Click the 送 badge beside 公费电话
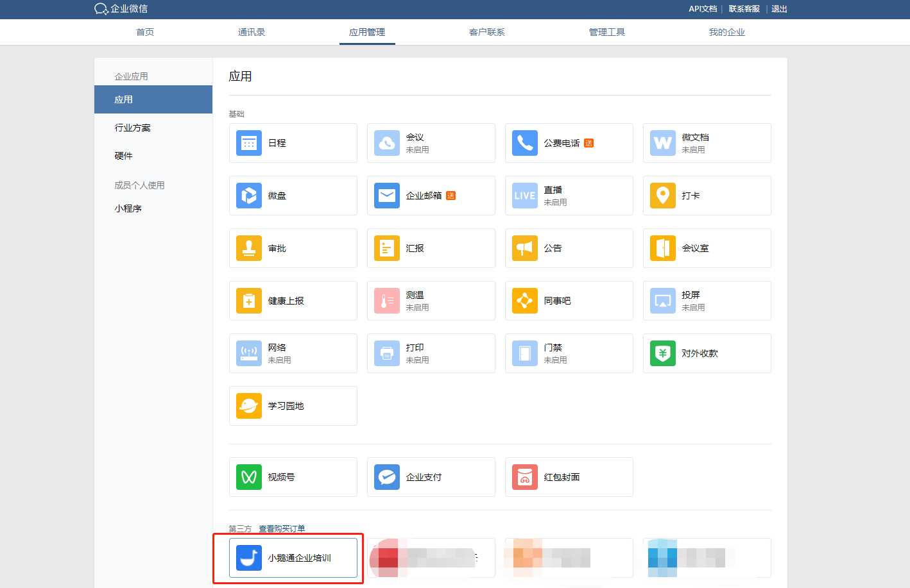The height and width of the screenshot is (588, 910). tap(588, 143)
